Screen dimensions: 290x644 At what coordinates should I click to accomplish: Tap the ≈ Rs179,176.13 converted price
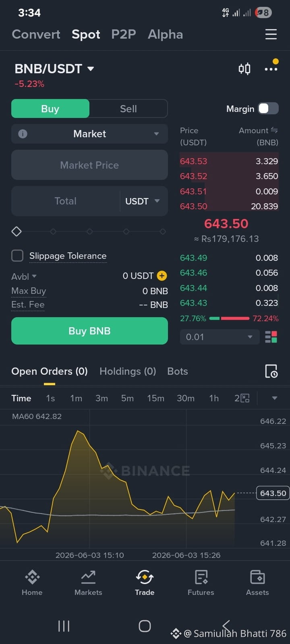[x=226, y=239]
